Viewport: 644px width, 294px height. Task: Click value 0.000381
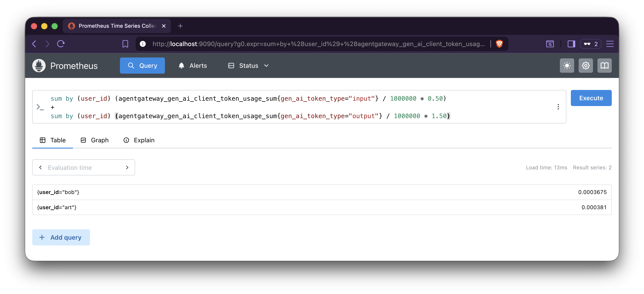(594, 207)
